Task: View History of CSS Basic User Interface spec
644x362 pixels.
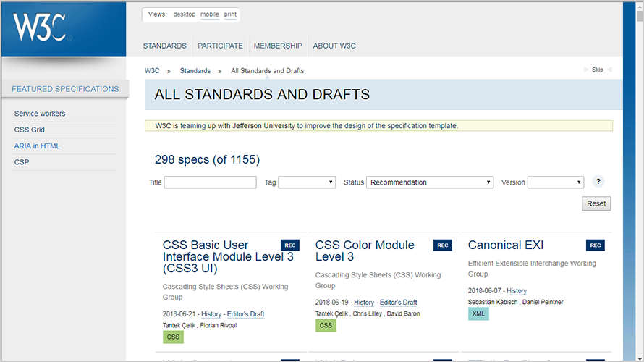Action: 211,314
